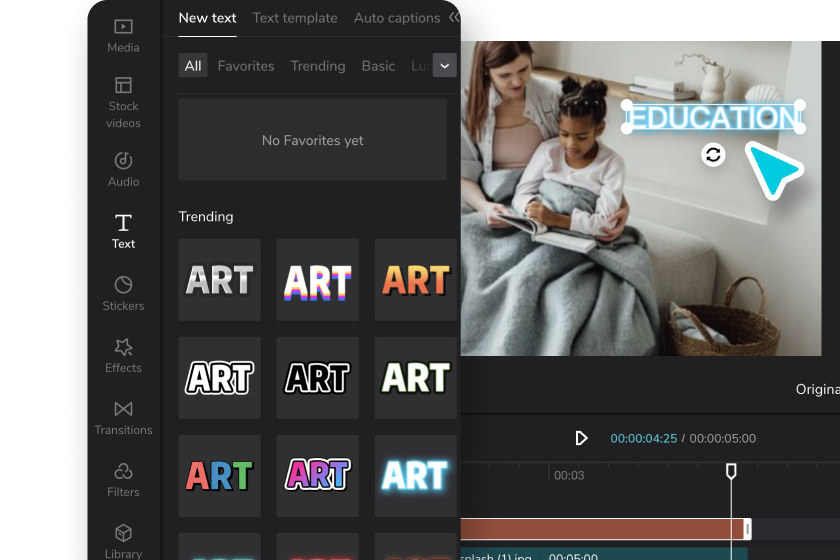Click the top-right resize handle of EDUCATION text
The width and height of the screenshot is (840, 560).
point(799,105)
